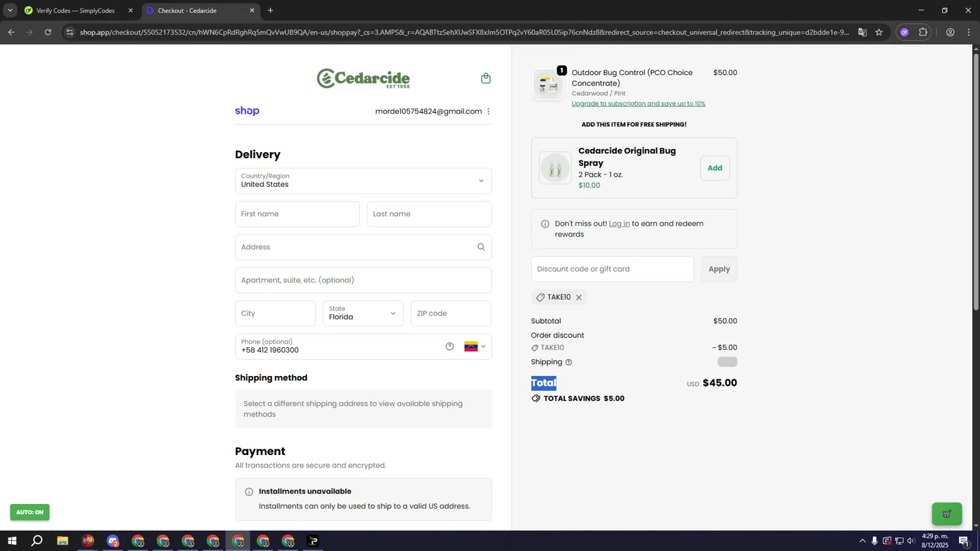The height and width of the screenshot is (551, 980).
Task: Click the address search magnifier icon
Action: pos(481,247)
